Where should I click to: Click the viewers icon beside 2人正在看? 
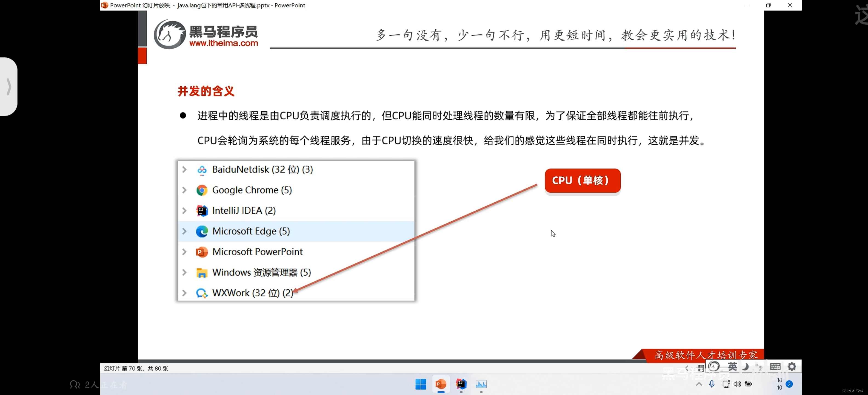[75, 385]
